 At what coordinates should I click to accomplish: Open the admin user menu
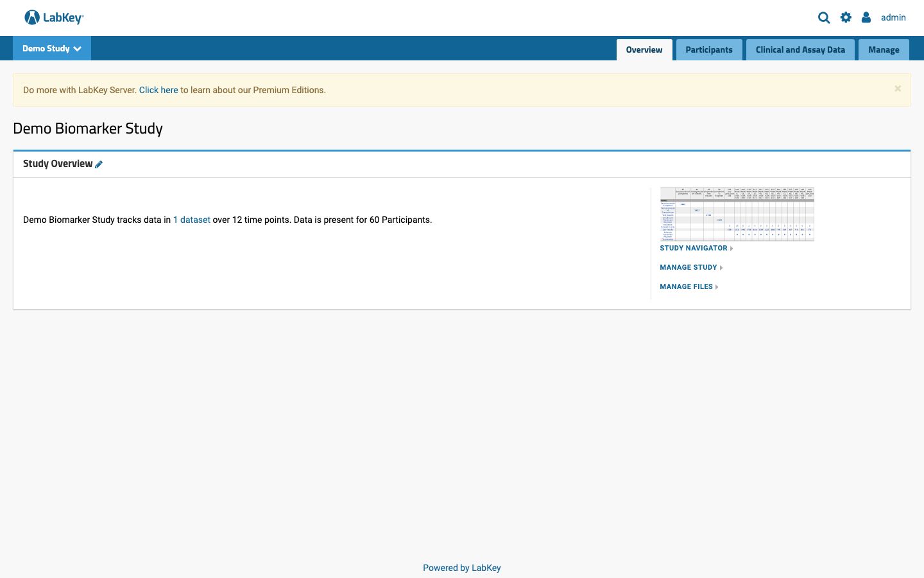(893, 17)
